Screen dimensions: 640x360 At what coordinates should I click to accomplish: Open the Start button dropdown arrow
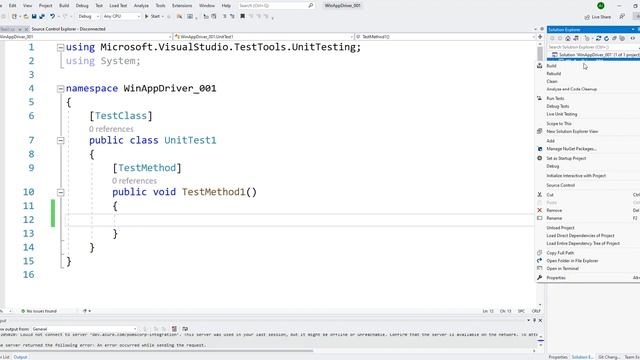coord(163,16)
